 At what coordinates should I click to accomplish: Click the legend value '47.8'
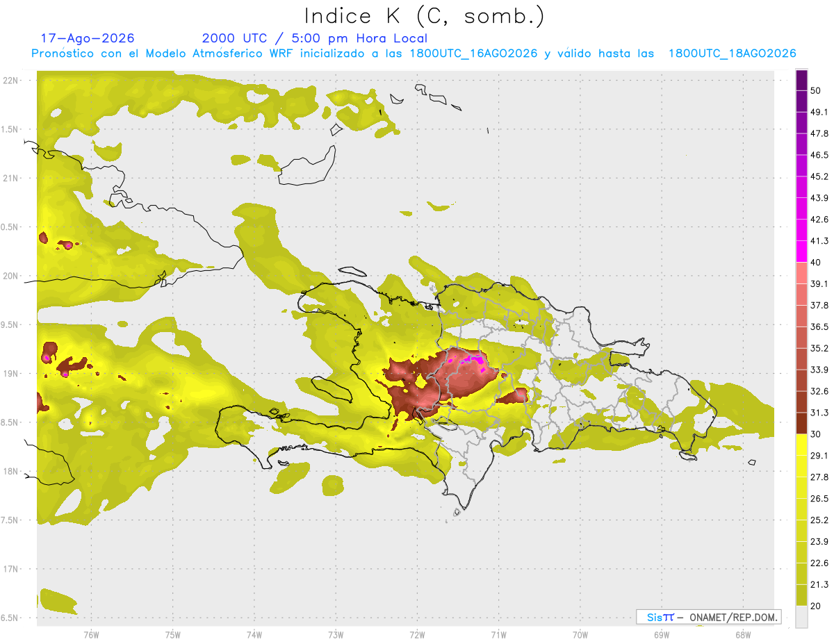point(819,133)
